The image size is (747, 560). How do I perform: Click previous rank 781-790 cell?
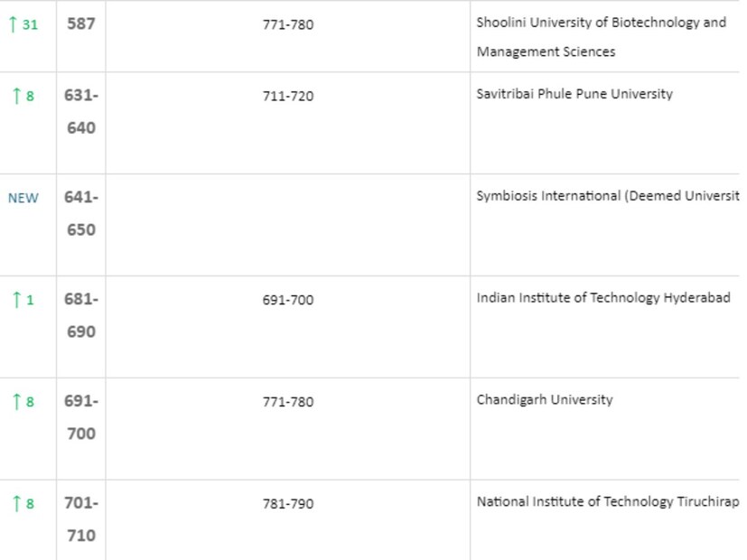coord(288,504)
